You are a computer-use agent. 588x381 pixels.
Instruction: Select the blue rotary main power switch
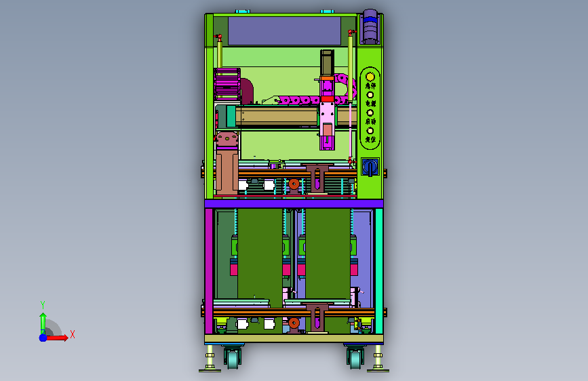(370, 167)
